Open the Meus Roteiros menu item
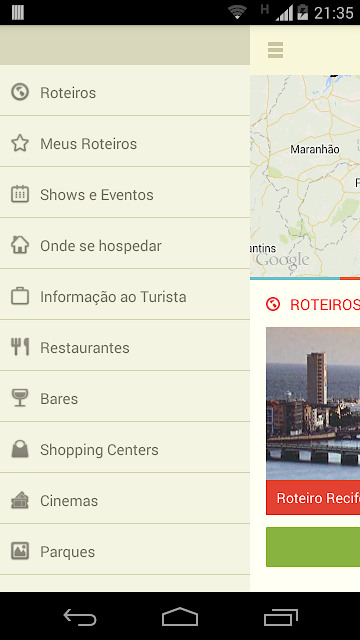360x640 pixels. 125,141
